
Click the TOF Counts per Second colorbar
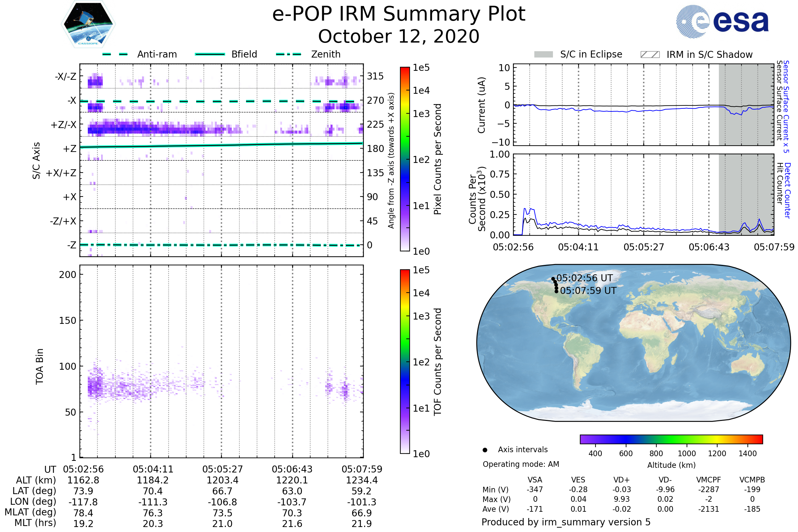point(405,361)
